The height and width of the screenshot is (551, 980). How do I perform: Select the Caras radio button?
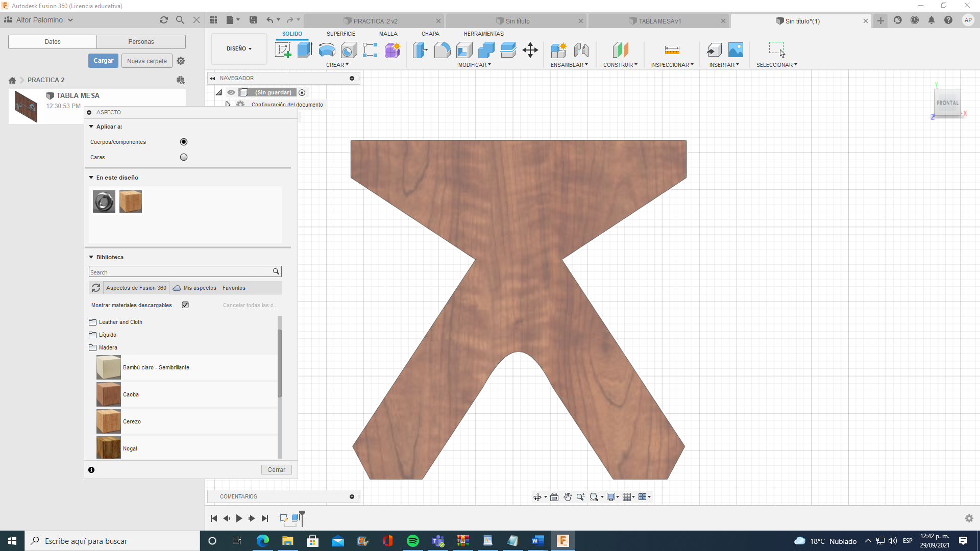[x=184, y=157]
